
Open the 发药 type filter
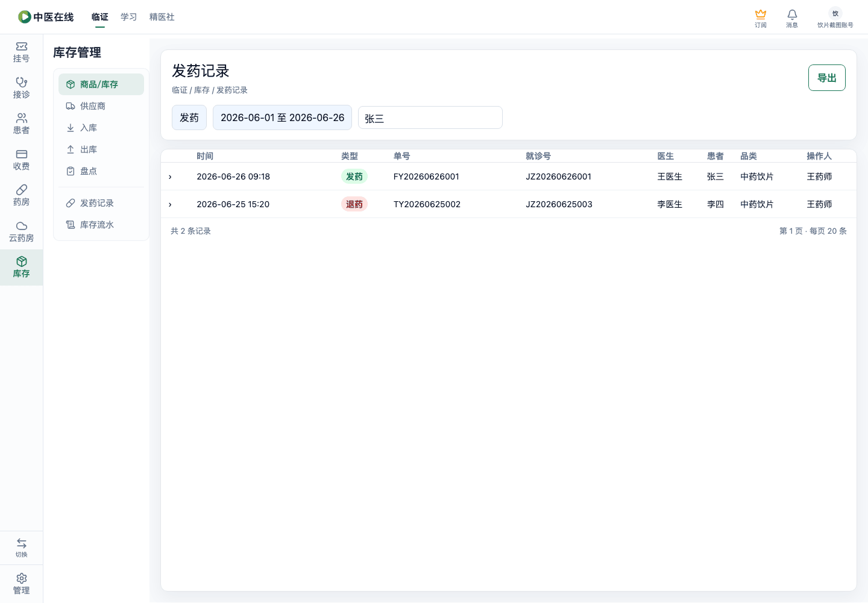tap(189, 117)
